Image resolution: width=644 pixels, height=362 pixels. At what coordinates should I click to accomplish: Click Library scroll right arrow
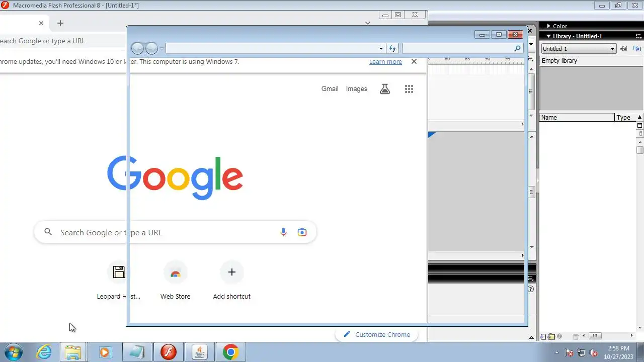point(632,336)
